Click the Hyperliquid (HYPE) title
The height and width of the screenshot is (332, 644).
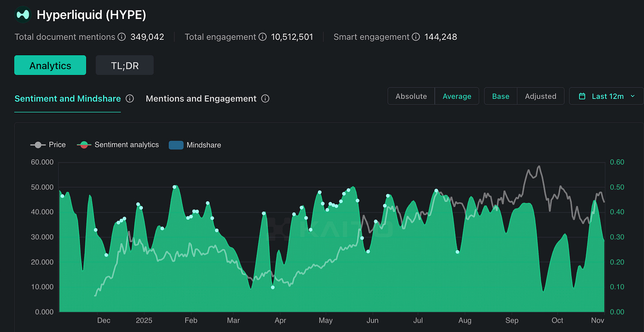coord(91,15)
